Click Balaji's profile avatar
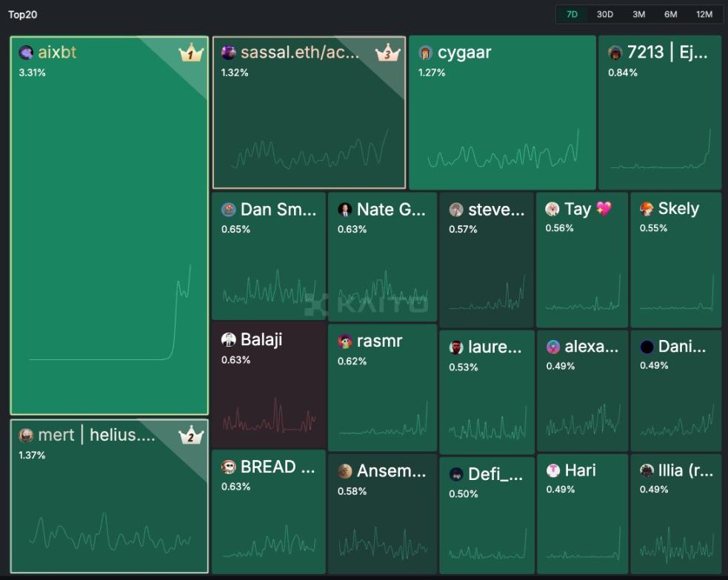Screen dimensions: 728x580 tap(228, 339)
